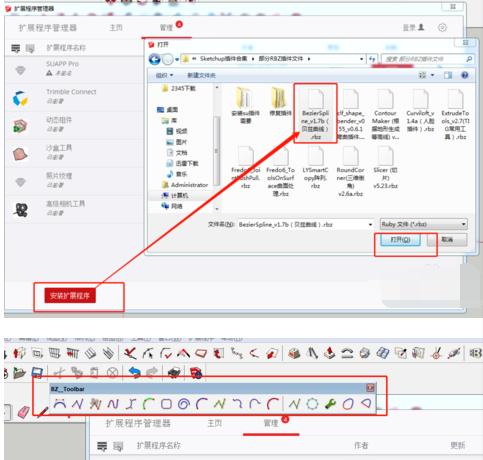Select the spiral curve tool in BZ_Toolbar

tap(184, 404)
